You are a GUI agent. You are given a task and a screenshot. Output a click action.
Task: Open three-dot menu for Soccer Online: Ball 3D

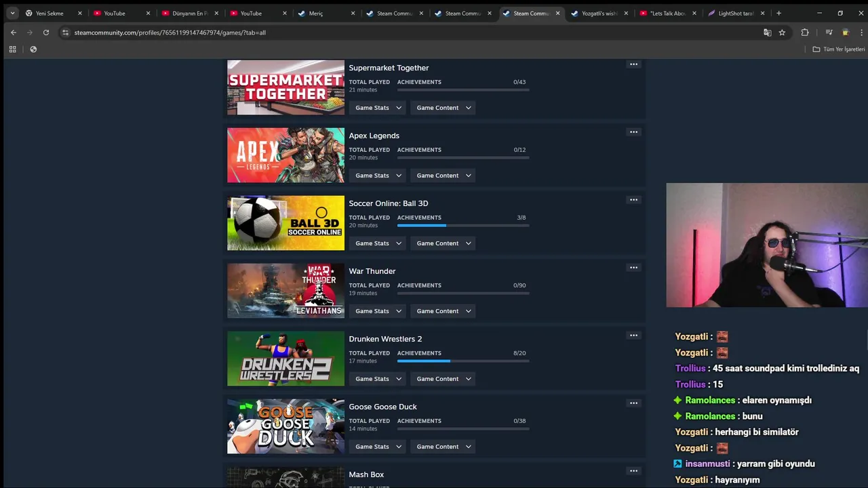[x=633, y=200]
